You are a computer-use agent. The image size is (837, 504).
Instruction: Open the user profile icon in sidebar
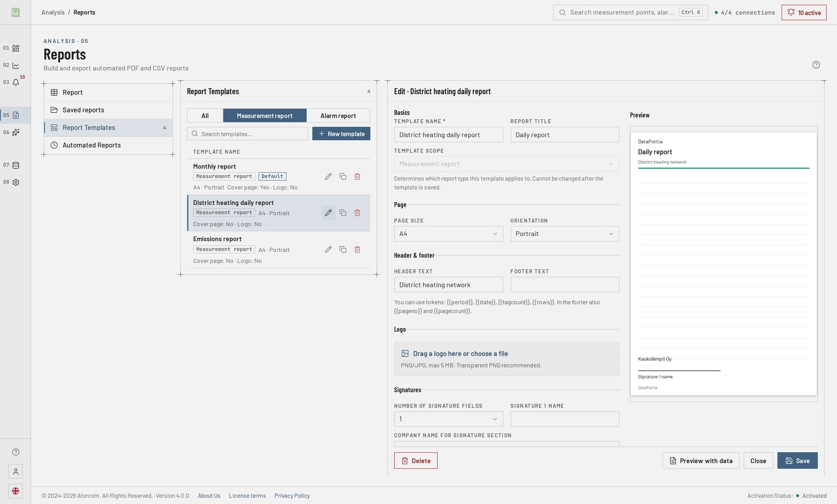(x=16, y=471)
